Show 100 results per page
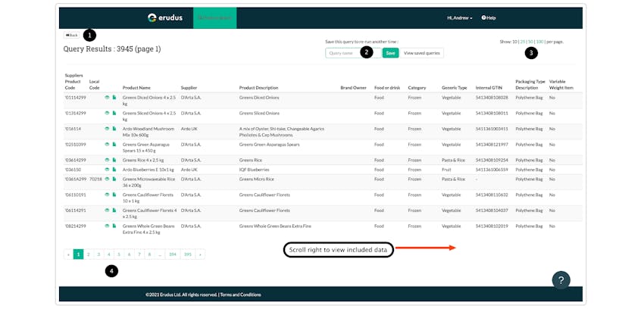The width and height of the screenshot is (644, 309). tap(539, 42)
